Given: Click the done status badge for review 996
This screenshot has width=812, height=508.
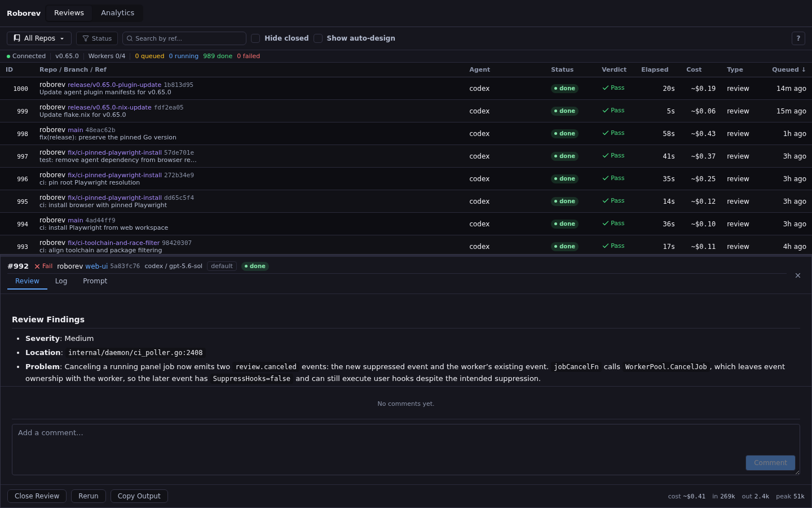Looking at the screenshot, I should (564, 179).
